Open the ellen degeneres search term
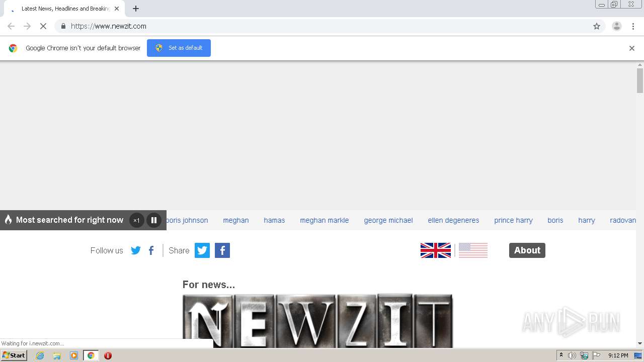The width and height of the screenshot is (644, 362). pos(453,220)
